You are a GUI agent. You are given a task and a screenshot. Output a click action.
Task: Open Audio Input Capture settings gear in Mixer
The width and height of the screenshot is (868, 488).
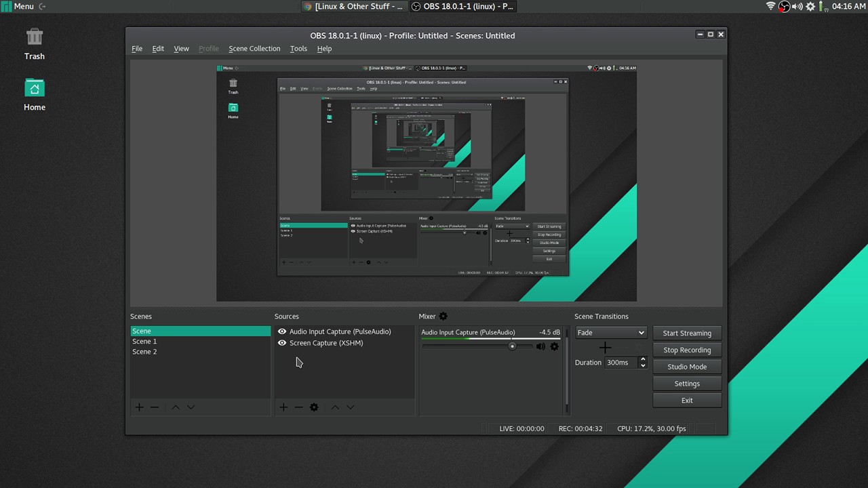pos(554,346)
